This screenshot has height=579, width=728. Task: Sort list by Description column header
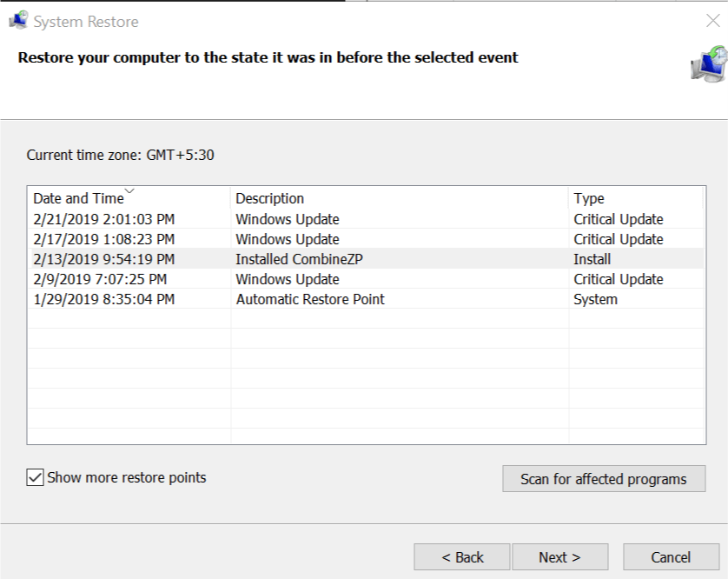coord(270,199)
